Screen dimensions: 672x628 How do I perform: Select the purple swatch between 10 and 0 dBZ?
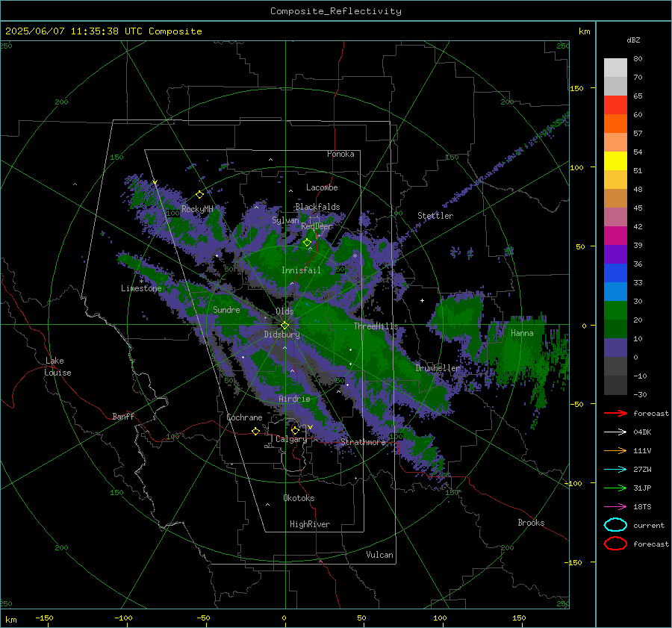coord(615,348)
